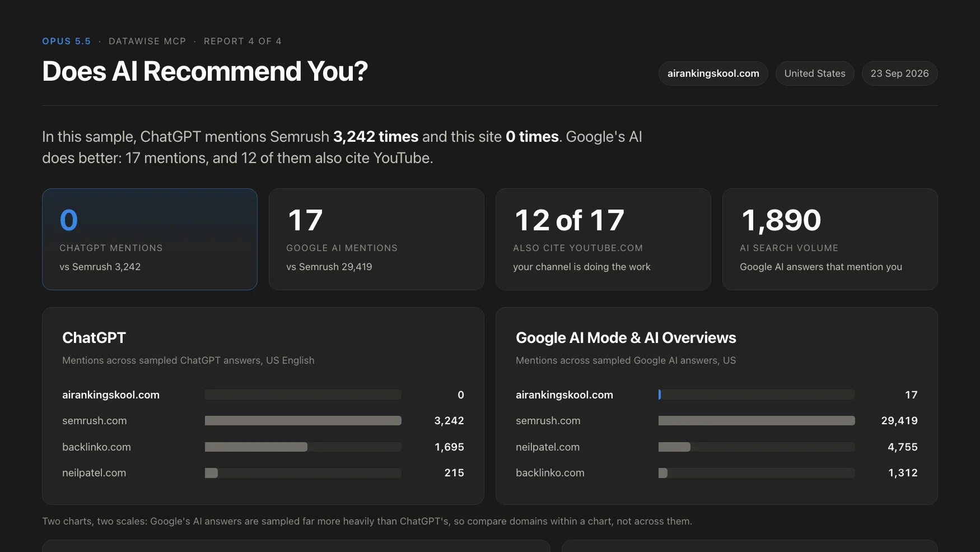Click the value 4,755 in Google AI chart
Viewport: 980px width, 552px height.
903,447
